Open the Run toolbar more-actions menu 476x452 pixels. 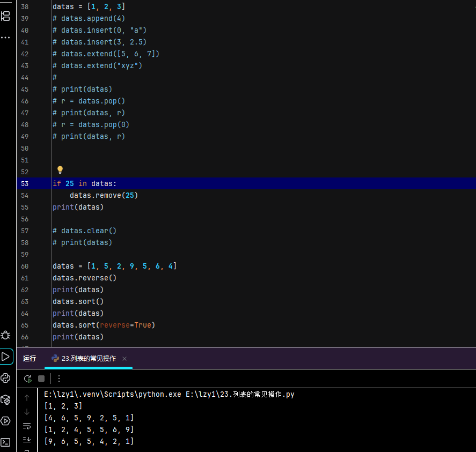coord(59,379)
